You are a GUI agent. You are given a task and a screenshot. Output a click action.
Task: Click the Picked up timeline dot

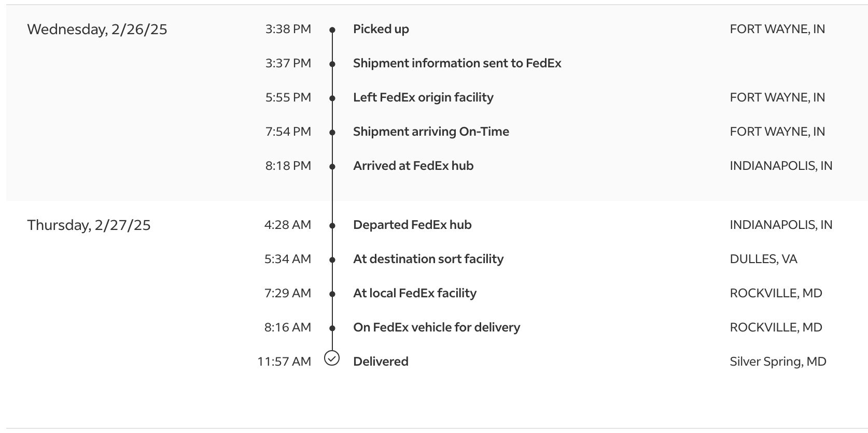[332, 30]
